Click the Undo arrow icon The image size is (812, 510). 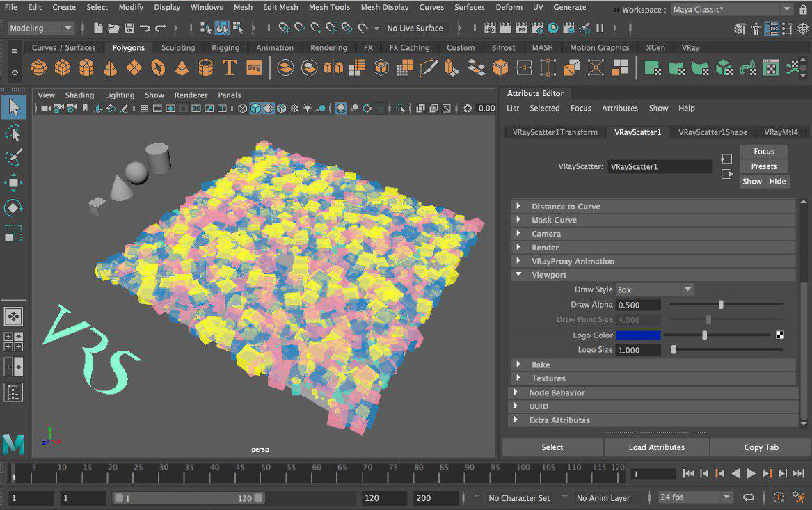tap(145, 28)
